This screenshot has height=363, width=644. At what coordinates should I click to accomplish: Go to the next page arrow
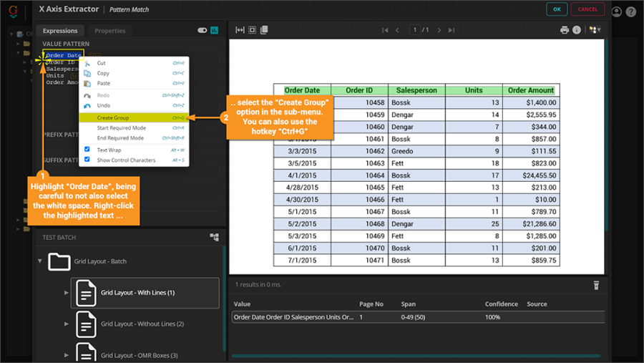point(439,30)
